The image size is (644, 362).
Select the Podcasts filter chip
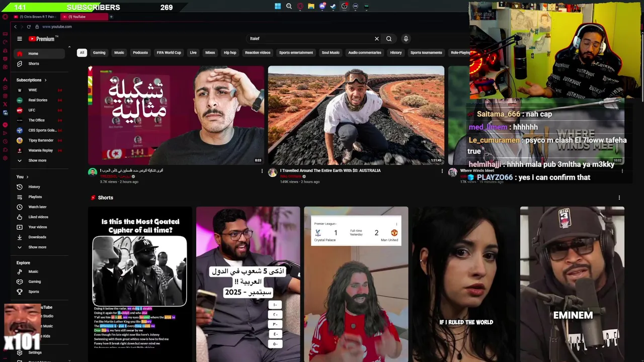click(140, 52)
